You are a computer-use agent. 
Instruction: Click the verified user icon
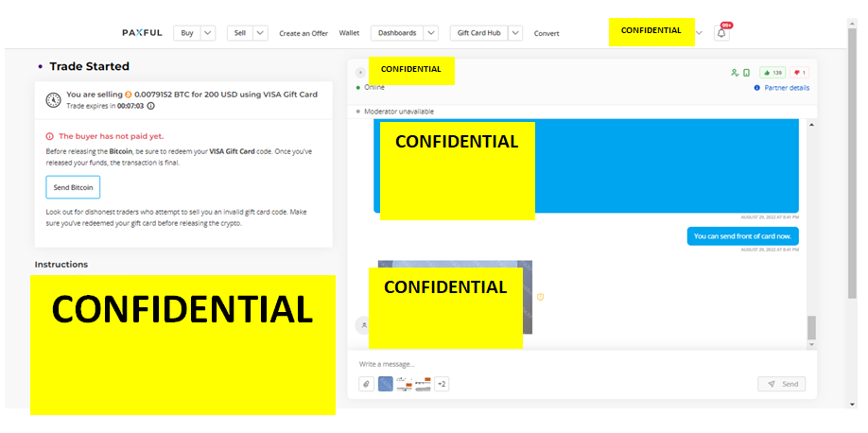coord(735,73)
